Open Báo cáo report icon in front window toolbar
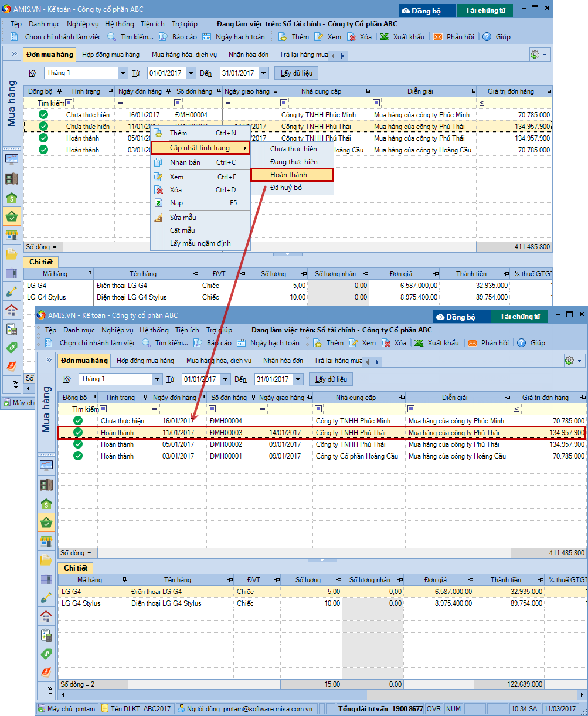 (x=198, y=343)
